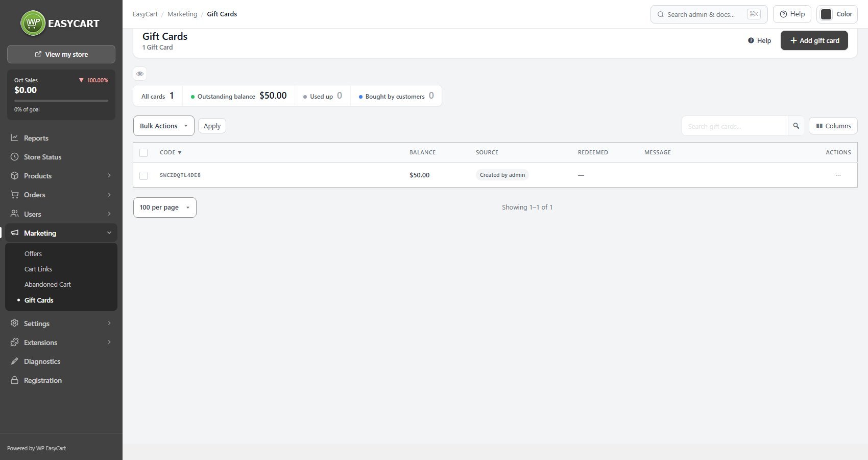This screenshot has width=868, height=460.
Task: Check the select-all checkbox in table header
Action: pos(143,153)
